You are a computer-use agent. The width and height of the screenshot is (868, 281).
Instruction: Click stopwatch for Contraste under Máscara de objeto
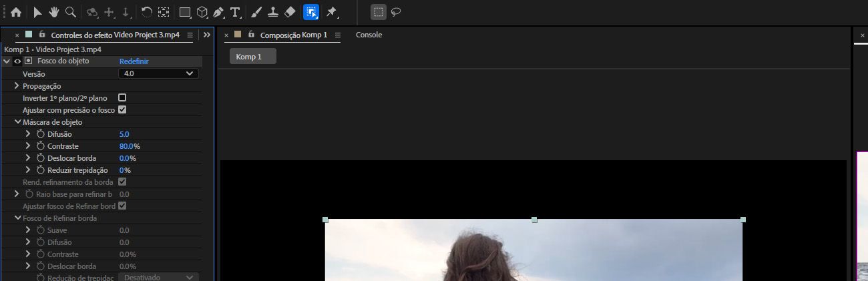(x=41, y=146)
